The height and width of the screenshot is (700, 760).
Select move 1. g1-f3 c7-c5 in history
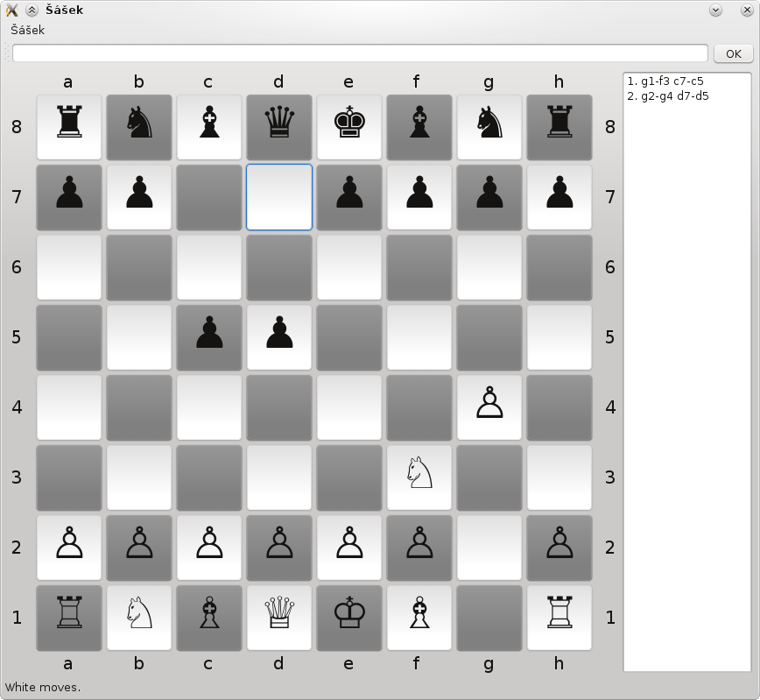[665, 81]
